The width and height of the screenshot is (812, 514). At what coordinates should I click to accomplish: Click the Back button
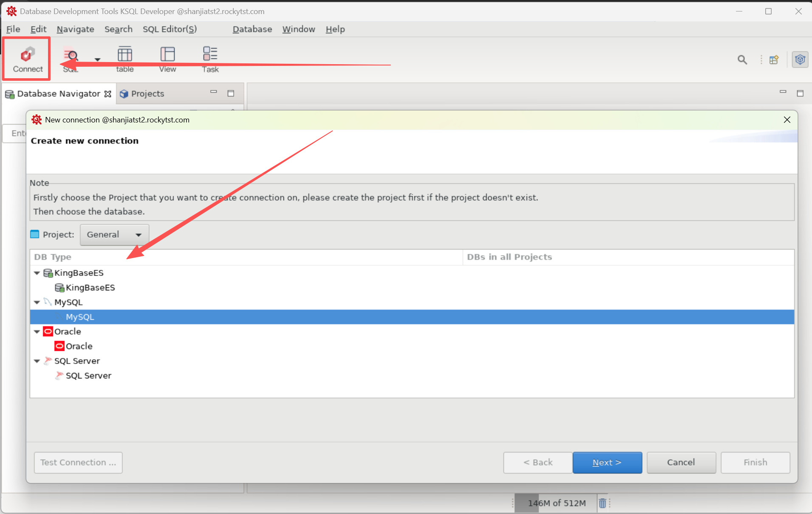pyautogui.click(x=538, y=463)
